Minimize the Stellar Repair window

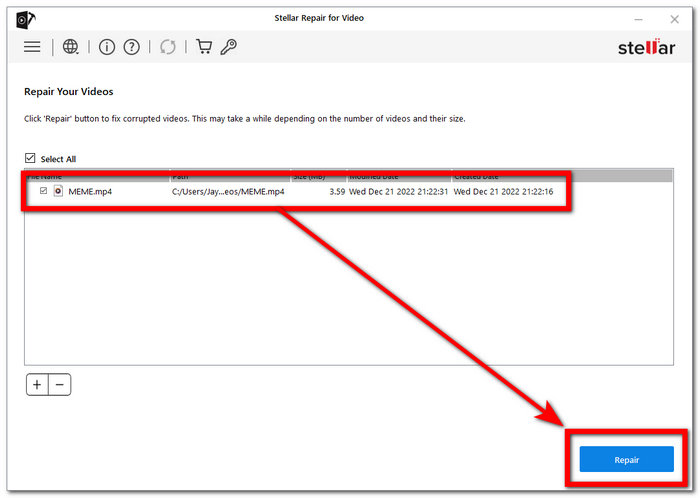(638, 20)
